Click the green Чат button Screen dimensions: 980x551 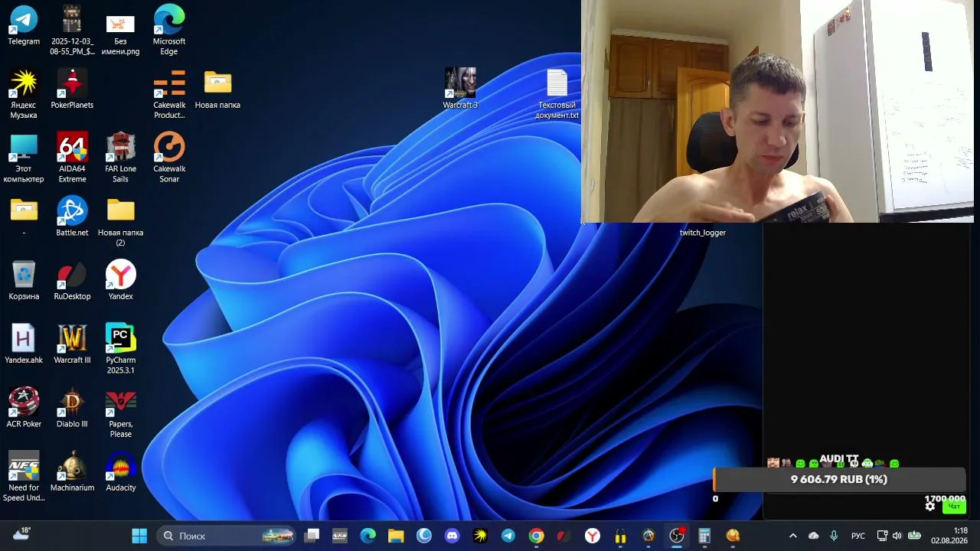954,507
